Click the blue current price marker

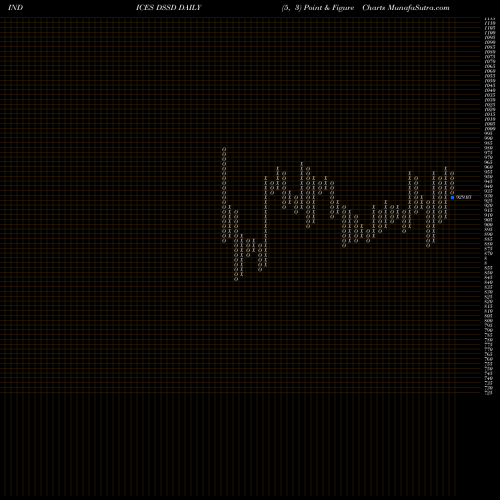coord(452,197)
